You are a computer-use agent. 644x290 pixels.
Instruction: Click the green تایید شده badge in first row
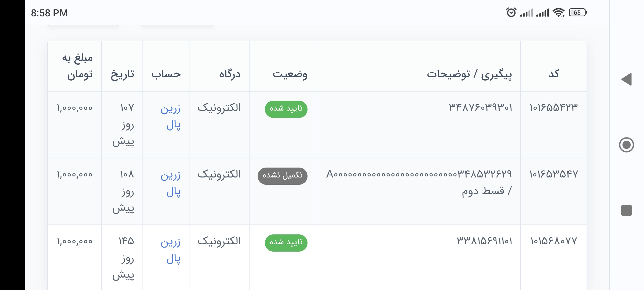[x=286, y=109]
